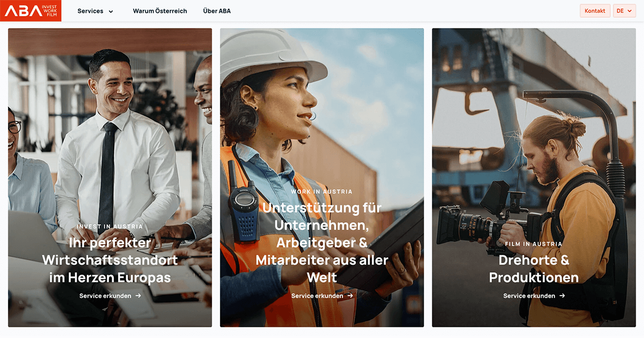Click Service erkunden under Invest in Austria
The height and width of the screenshot is (338, 644).
point(105,296)
